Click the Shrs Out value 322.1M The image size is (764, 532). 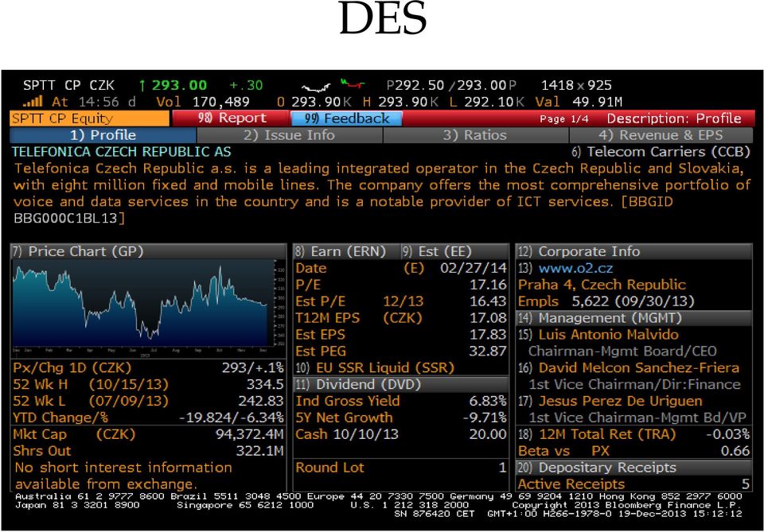[259, 451]
